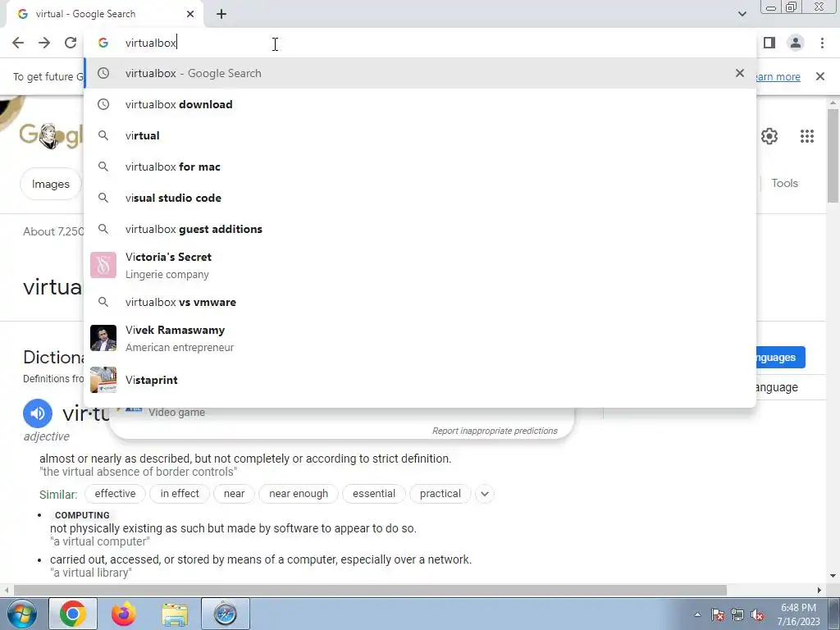840x630 pixels.
Task: Pick the 'virtual' search suggestion
Action: 420,135
